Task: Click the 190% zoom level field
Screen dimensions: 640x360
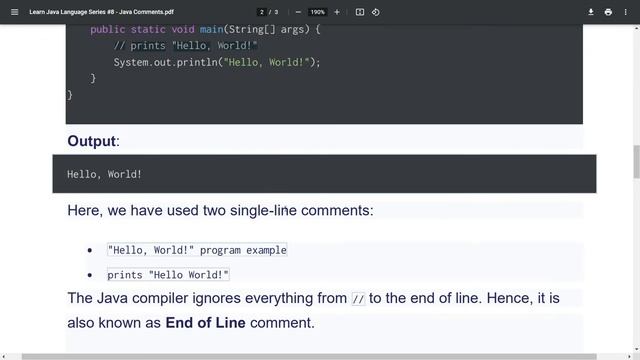Action: (x=318, y=12)
